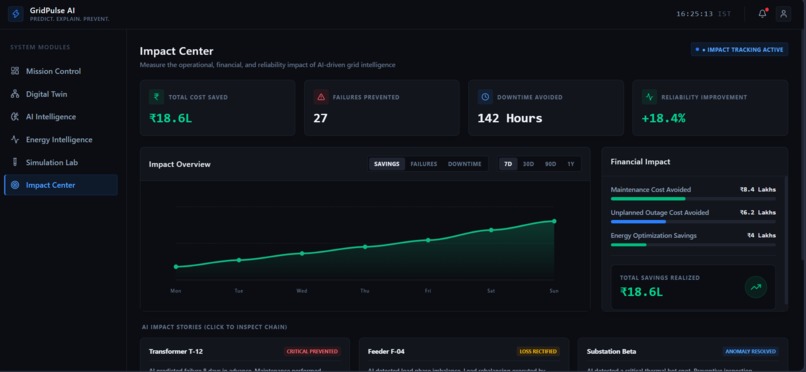Navigate to Energy Intelligence
The width and height of the screenshot is (806, 372).
[x=61, y=139]
